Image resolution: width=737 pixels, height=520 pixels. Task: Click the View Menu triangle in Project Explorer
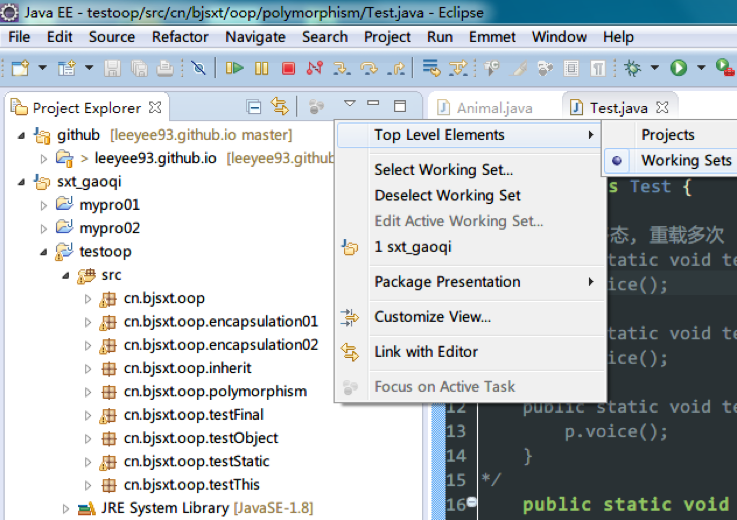tap(349, 103)
